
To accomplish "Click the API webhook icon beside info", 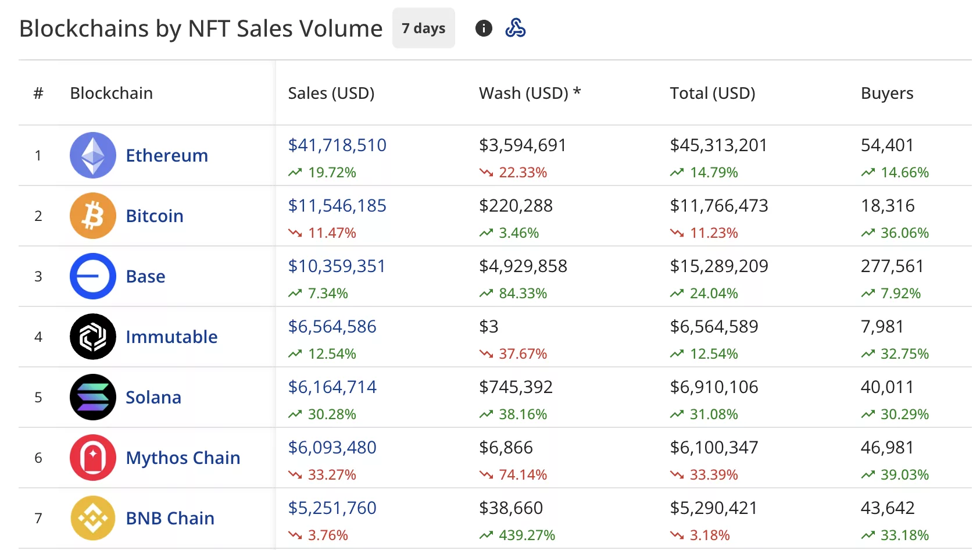I will point(516,28).
